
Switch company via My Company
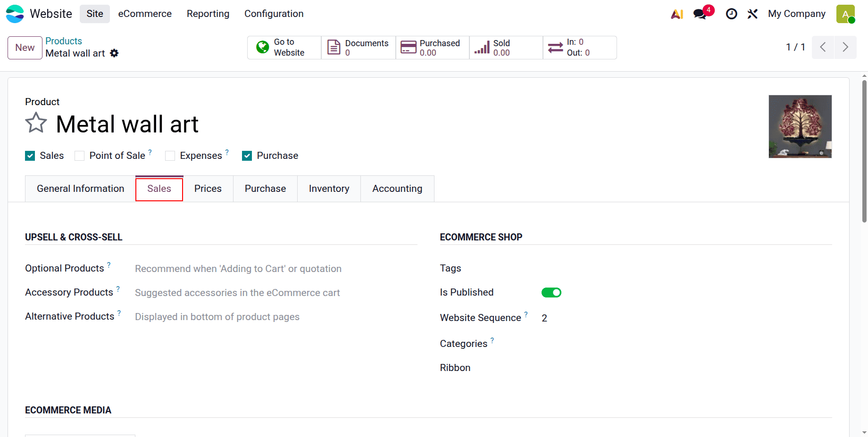797,14
